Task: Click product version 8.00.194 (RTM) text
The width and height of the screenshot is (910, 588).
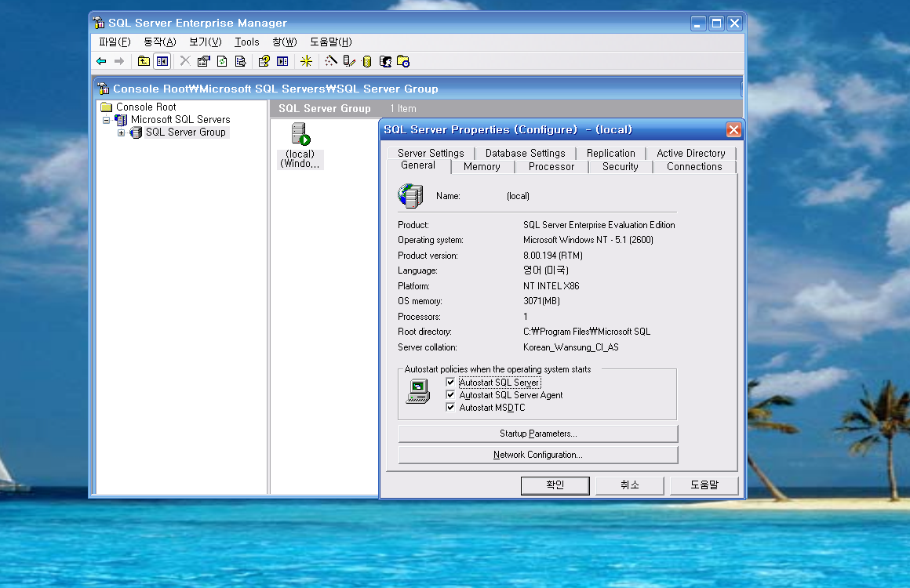Action: [552, 256]
